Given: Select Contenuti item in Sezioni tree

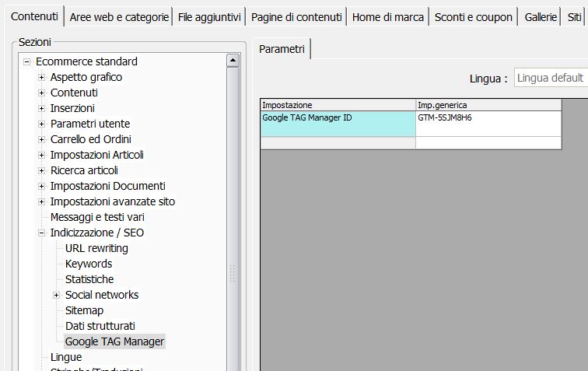Looking at the screenshot, I should point(74,93).
